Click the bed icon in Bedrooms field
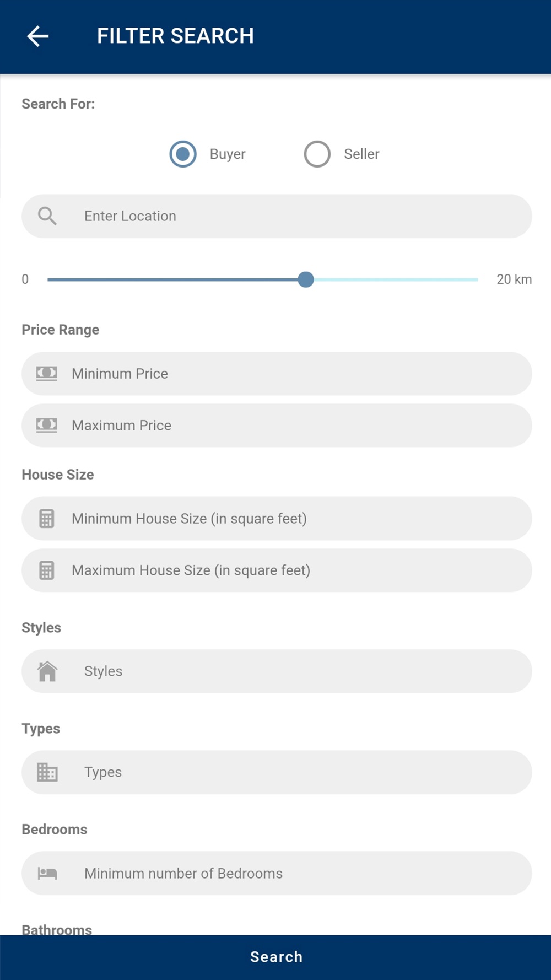551x980 pixels. 47,873
